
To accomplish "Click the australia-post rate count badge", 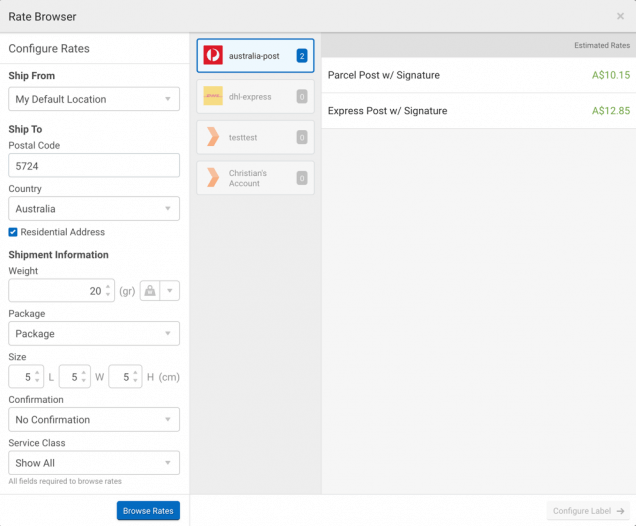I will [302, 56].
